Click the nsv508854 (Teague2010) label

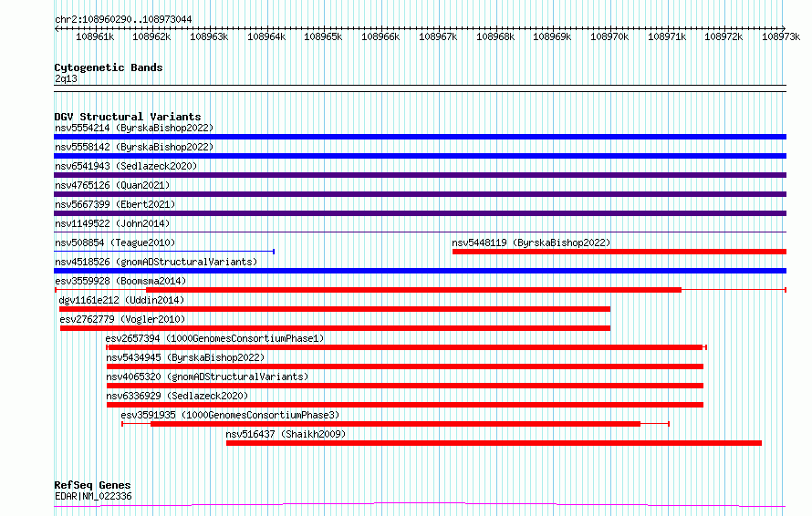[x=115, y=243]
